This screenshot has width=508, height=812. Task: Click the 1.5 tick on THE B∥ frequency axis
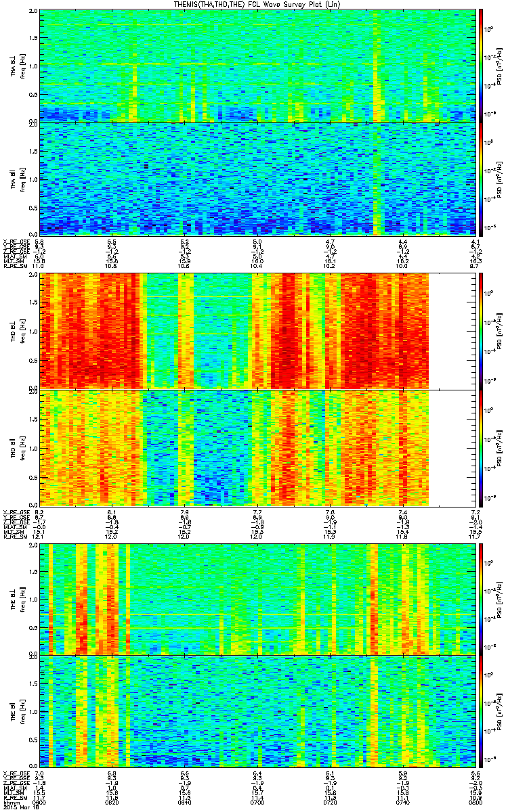click(x=33, y=683)
